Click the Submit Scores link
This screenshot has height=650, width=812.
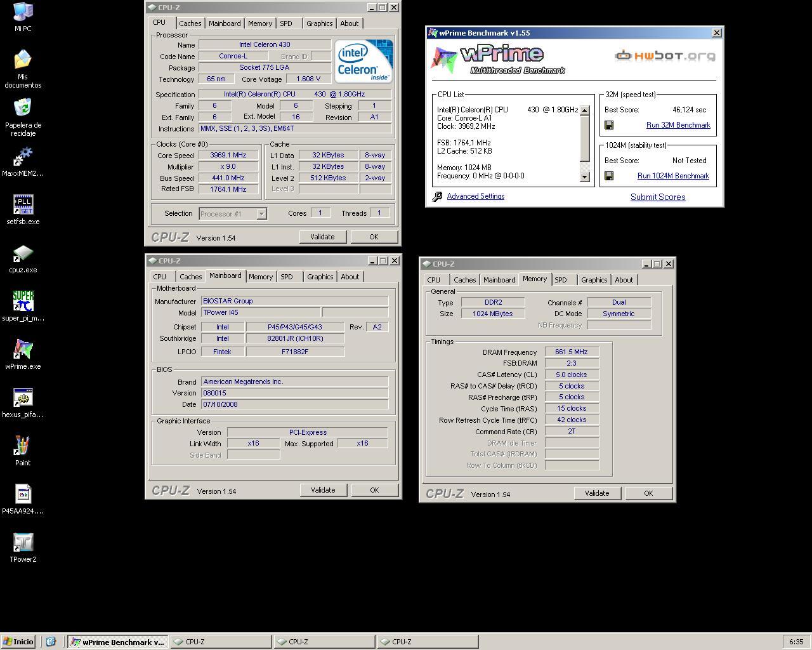click(658, 197)
